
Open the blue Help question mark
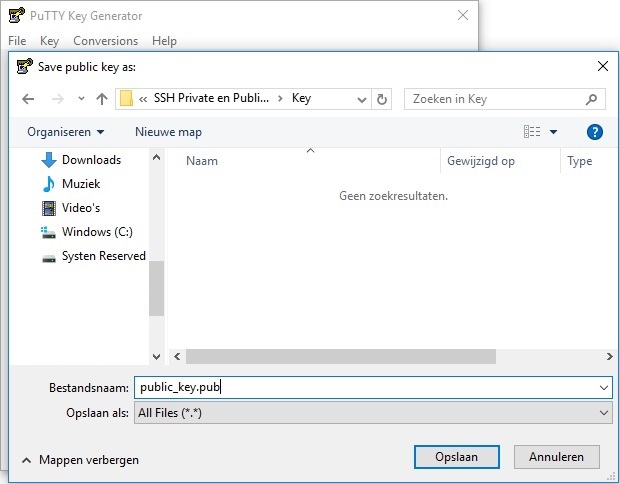(x=595, y=132)
